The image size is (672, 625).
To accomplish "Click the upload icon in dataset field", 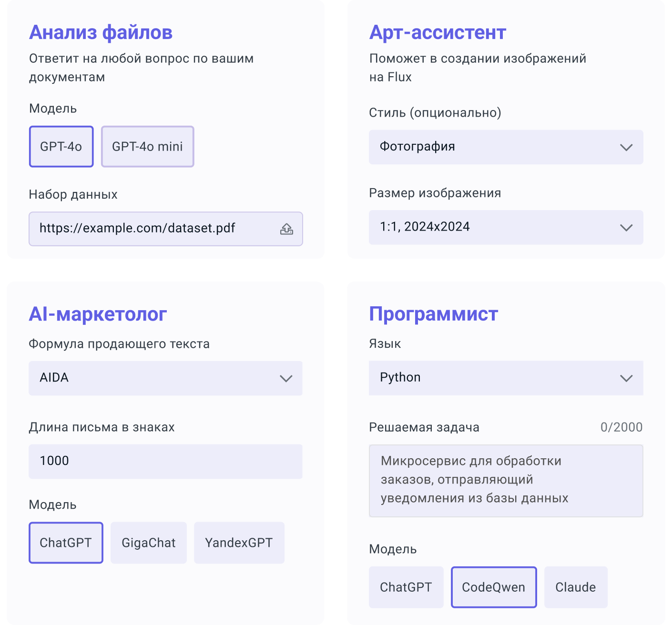I will 286,229.
